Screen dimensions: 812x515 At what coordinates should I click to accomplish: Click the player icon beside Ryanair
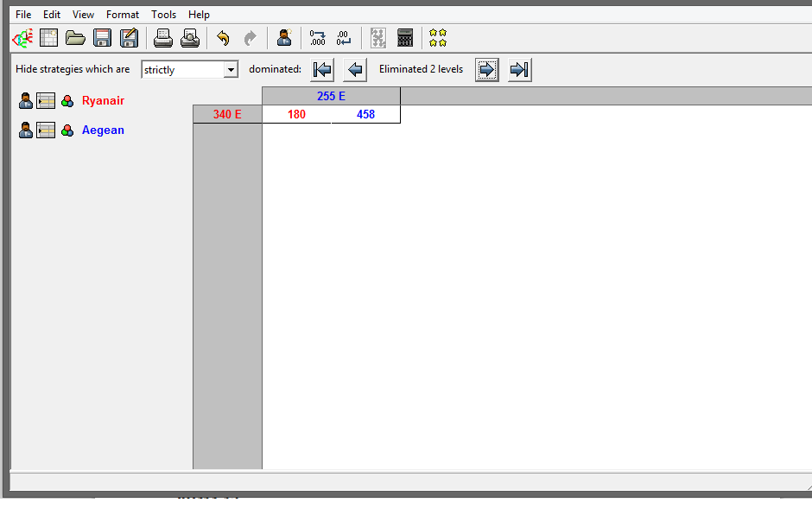25,100
